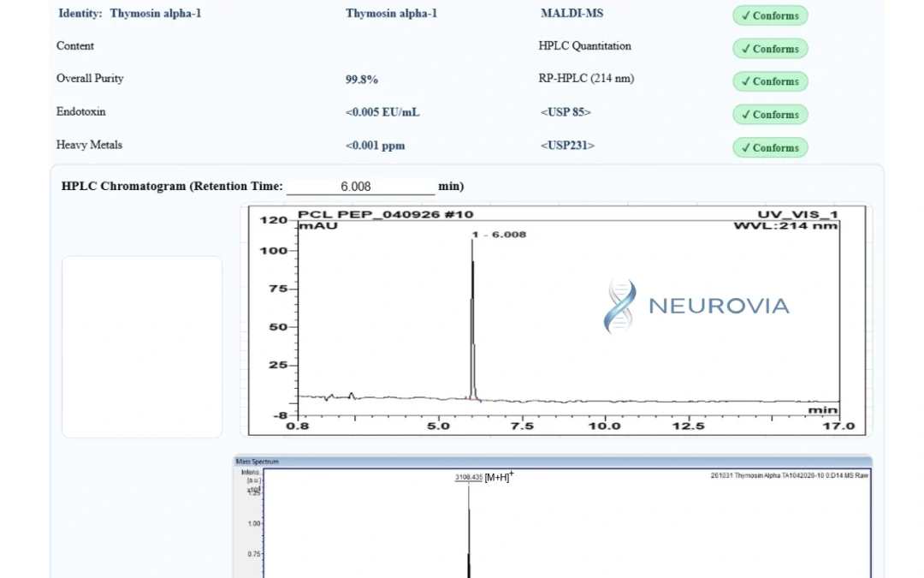Select the "261031 Thymosin Alpha" raw file label
This screenshot has height=578, width=924.
click(x=790, y=475)
